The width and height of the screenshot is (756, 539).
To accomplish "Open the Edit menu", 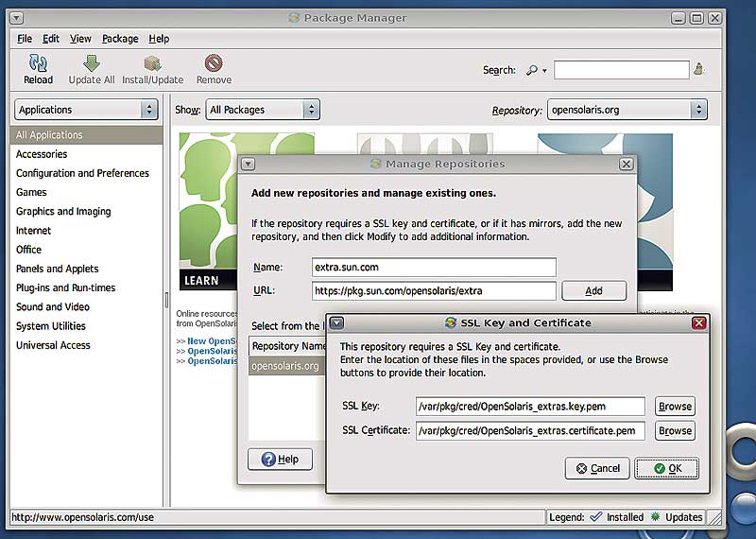I will [51, 39].
